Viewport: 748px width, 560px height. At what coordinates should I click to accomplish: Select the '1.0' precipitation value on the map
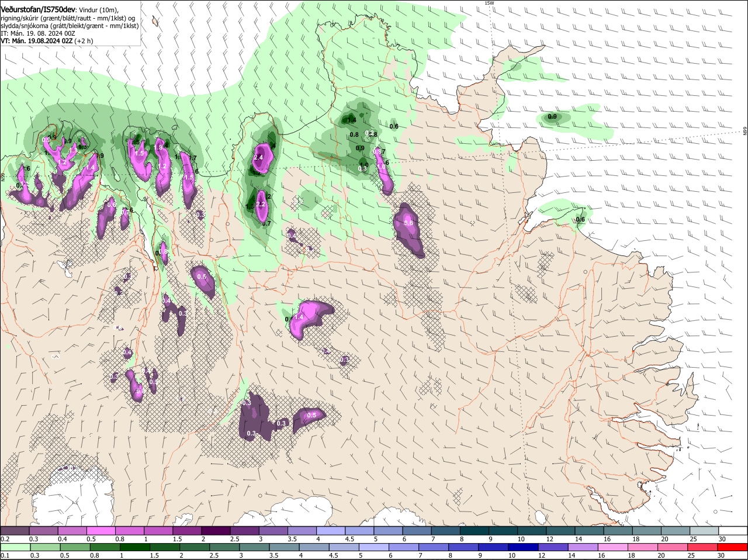pyautogui.click(x=382, y=167)
